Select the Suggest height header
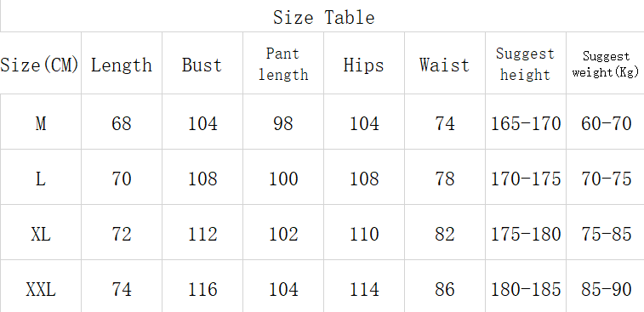The image size is (644, 312). pyautogui.click(x=525, y=64)
